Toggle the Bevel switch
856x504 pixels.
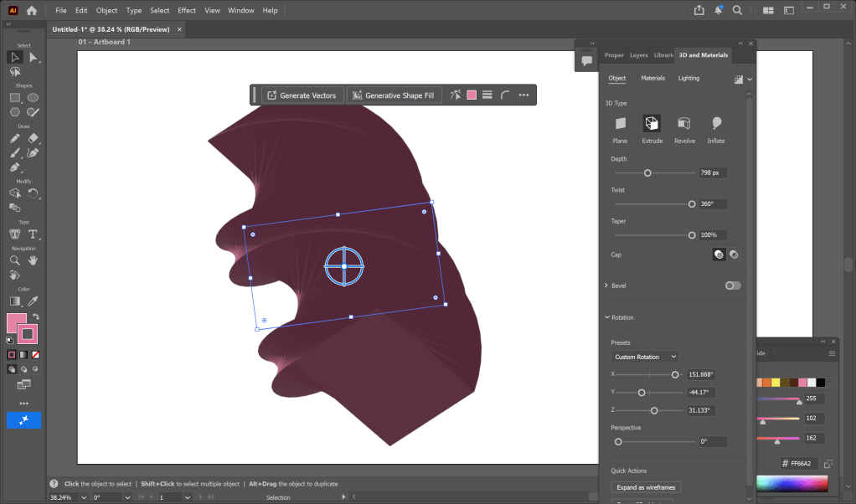tap(733, 285)
